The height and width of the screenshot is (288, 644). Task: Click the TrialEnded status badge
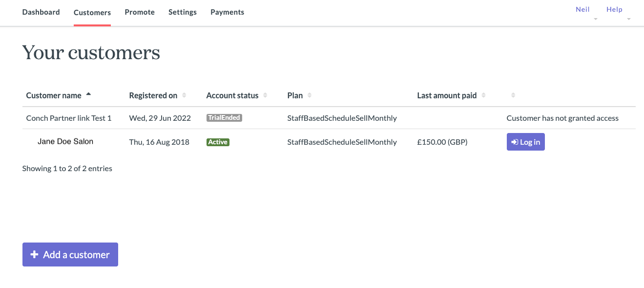point(225,118)
